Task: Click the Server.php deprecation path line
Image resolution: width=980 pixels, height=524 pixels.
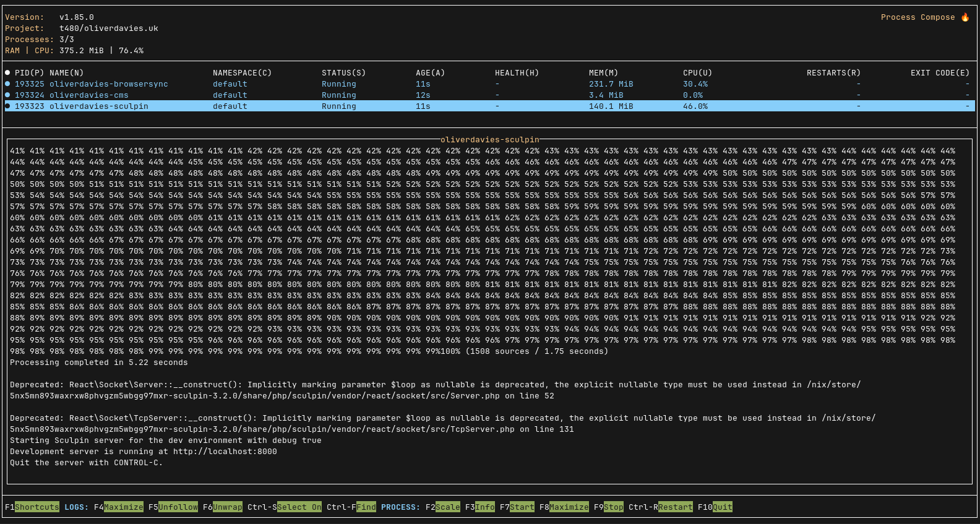Action: [282, 396]
